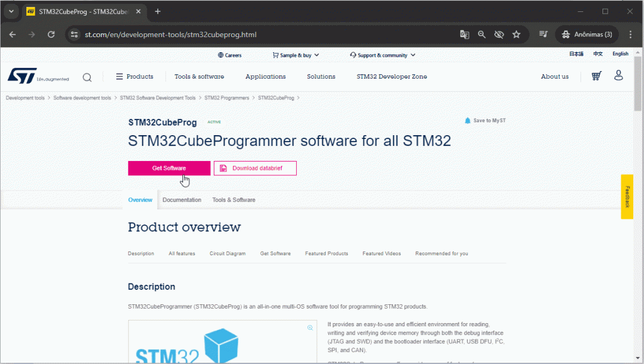Open the site search magnifier icon

pyautogui.click(x=87, y=77)
